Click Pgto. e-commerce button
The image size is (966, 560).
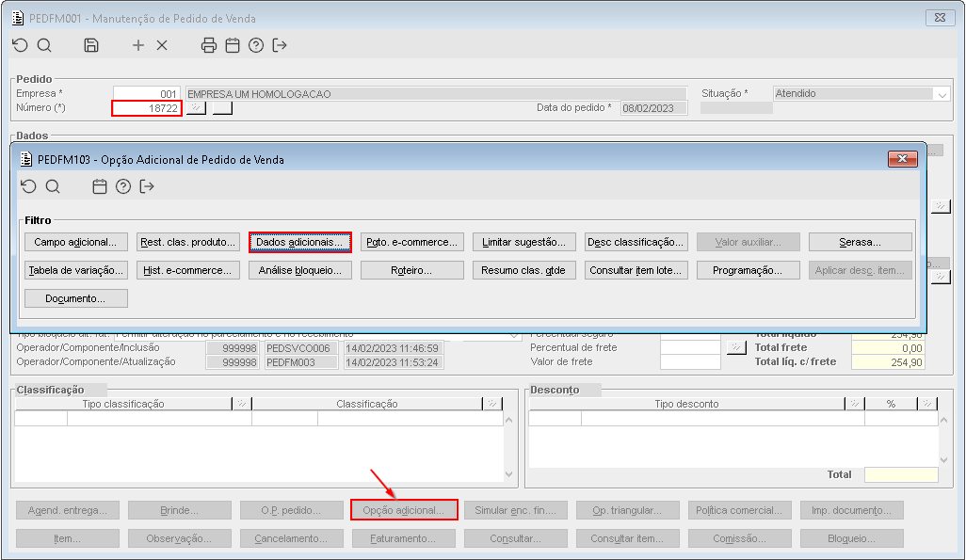pyautogui.click(x=412, y=242)
